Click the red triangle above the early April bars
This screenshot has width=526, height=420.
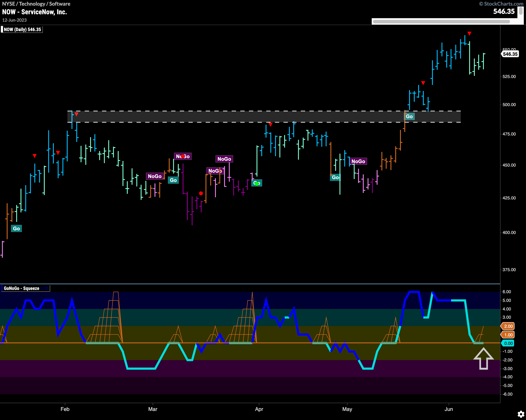point(270,125)
